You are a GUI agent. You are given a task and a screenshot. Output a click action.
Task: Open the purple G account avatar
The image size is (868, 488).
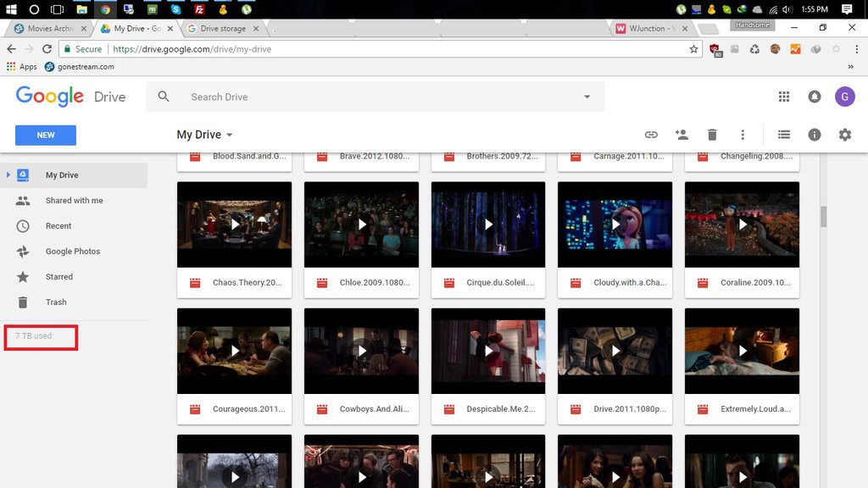point(845,97)
